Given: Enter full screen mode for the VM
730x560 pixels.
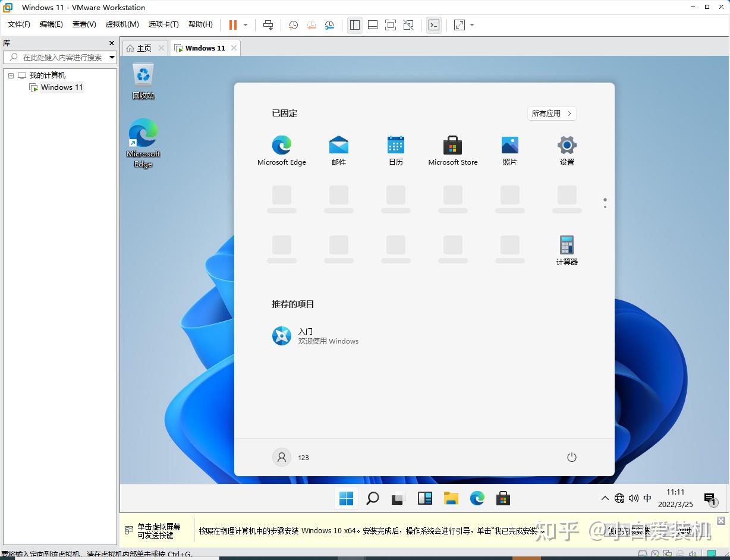Looking at the screenshot, I should point(390,25).
